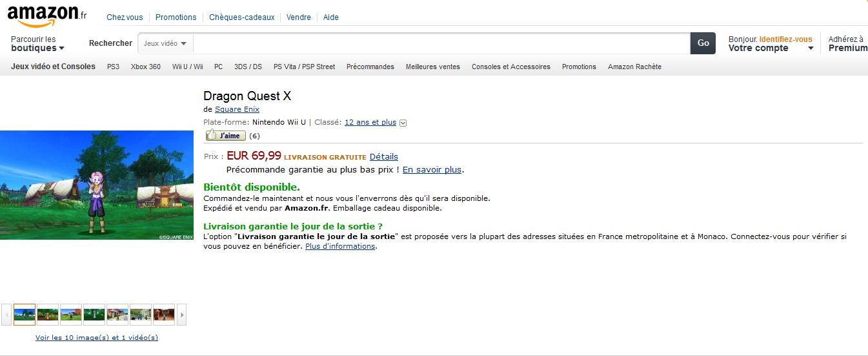This screenshot has height=356, width=868.
Task: Open Promotions in the top navigation
Action: pos(176,17)
